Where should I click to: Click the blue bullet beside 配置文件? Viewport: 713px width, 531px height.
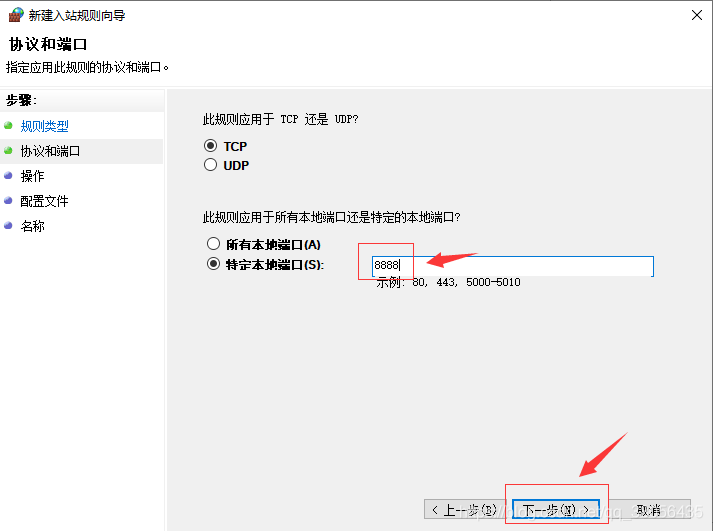point(8,200)
